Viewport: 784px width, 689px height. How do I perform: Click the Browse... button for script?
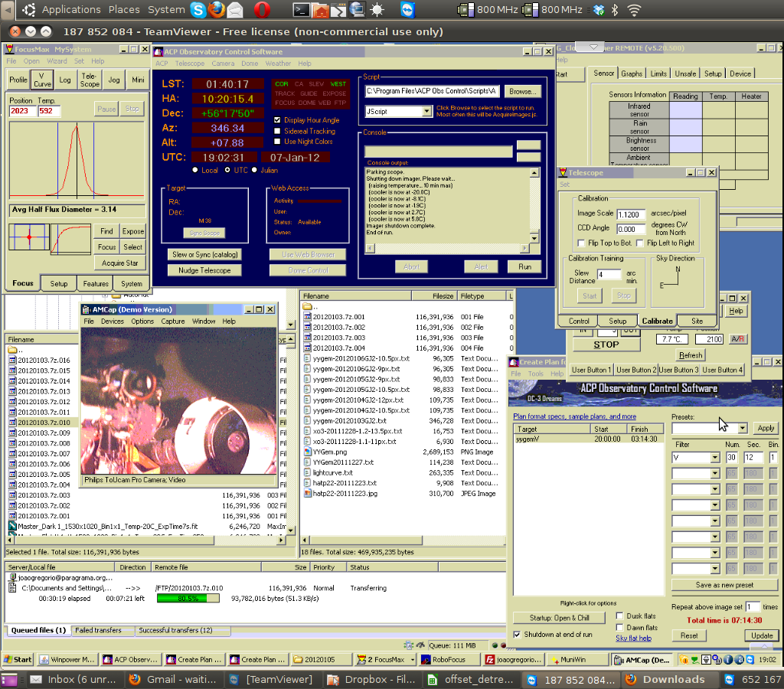522,92
